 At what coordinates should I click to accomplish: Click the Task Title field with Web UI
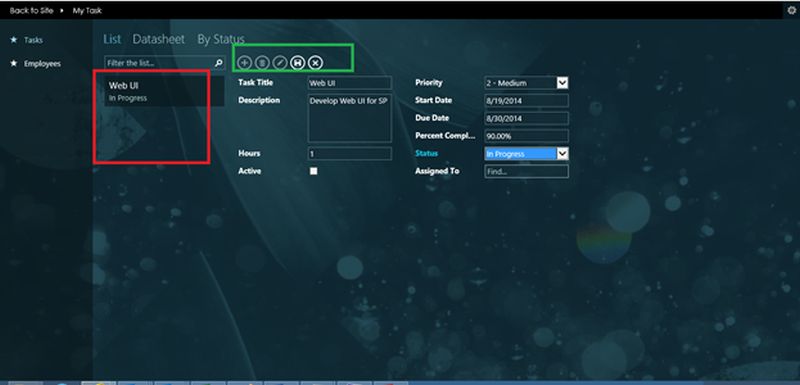point(350,83)
